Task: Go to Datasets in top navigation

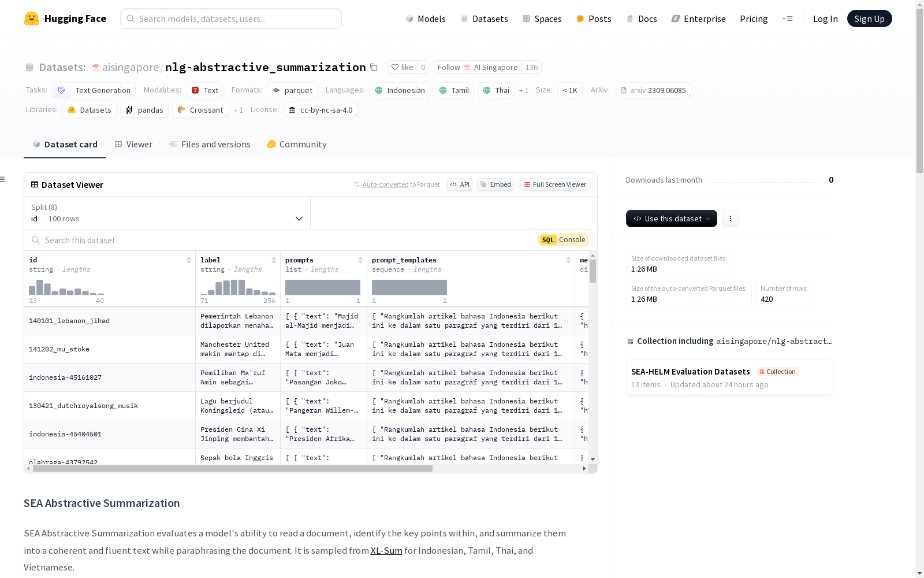Action: point(484,18)
